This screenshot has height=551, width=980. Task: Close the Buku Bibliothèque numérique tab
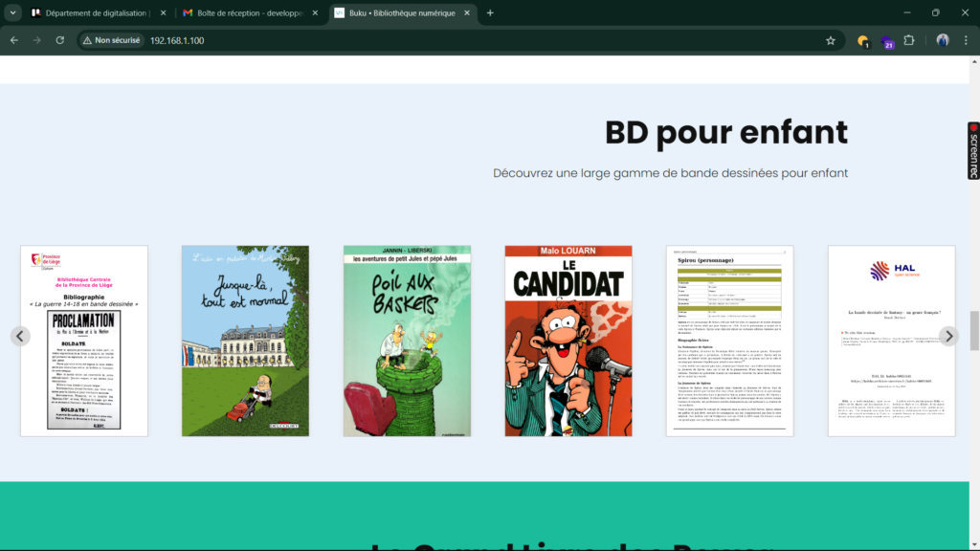[x=467, y=12]
